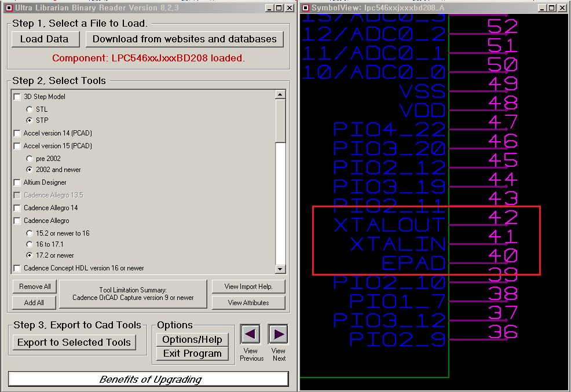Click the Component LPC546xxJxxxBD208 loaded message
The height and width of the screenshot is (392, 571).
[x=148, y=58]
